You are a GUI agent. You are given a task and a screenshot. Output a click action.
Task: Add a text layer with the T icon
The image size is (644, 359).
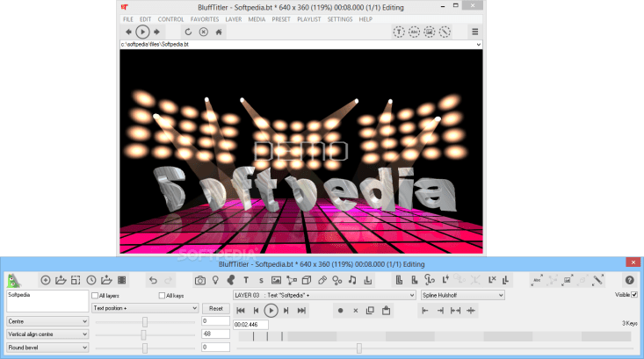click(246, 280)
